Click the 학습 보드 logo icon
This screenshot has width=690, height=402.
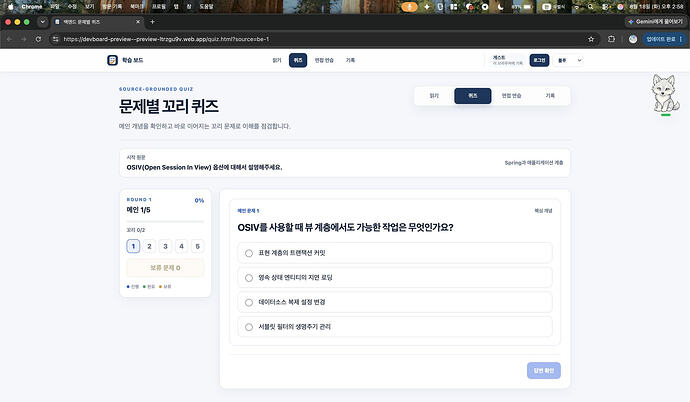pyautogui.click(x=112, y=60)
